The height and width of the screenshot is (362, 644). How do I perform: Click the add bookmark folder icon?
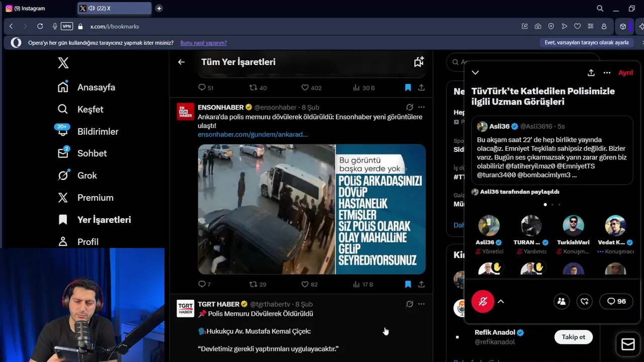(419, 61)
